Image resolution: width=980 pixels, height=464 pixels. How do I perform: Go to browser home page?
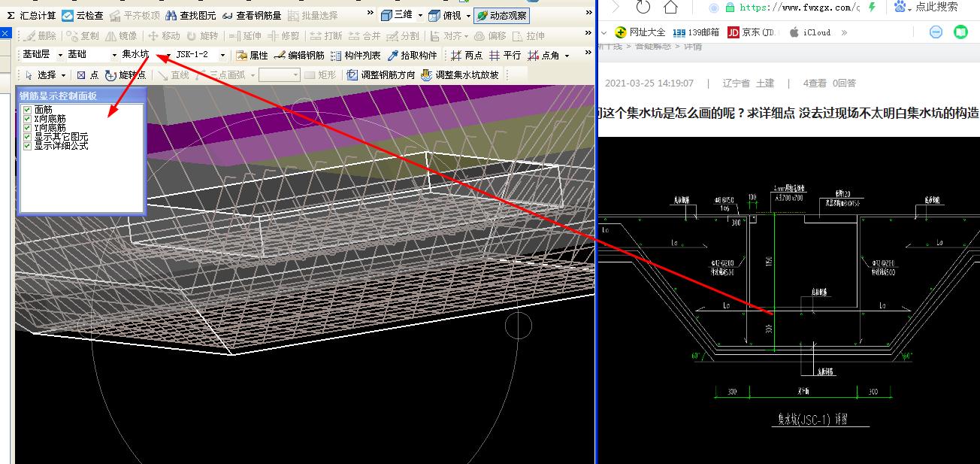click(670, 8)
